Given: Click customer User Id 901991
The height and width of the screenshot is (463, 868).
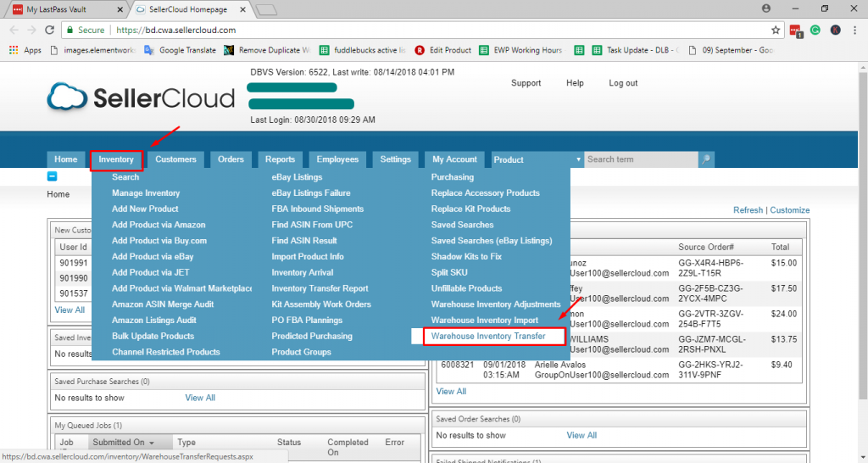Looking at the screenshot, I should coord(74,263).
